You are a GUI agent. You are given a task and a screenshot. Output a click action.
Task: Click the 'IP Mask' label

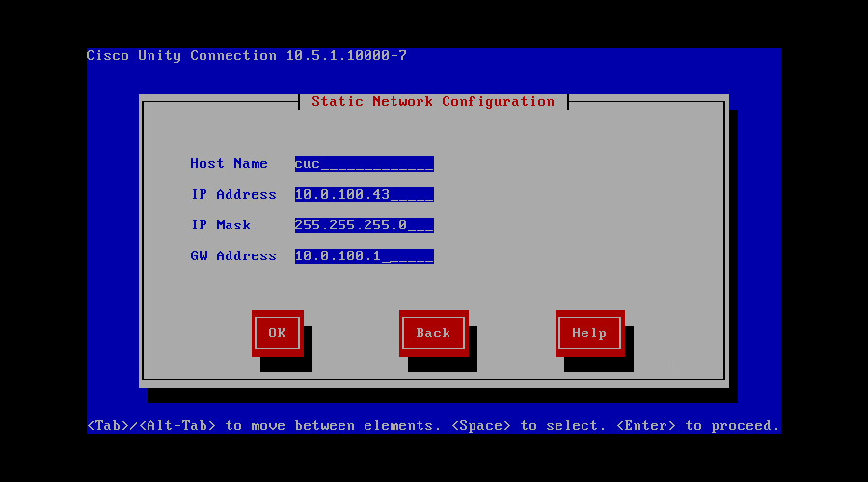221,226
